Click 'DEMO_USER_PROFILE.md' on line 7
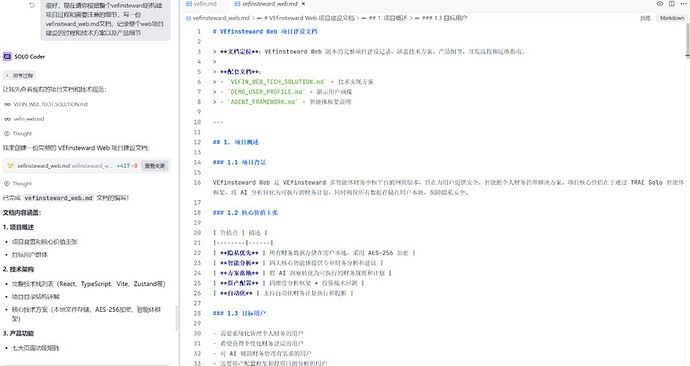 (266, 92)
